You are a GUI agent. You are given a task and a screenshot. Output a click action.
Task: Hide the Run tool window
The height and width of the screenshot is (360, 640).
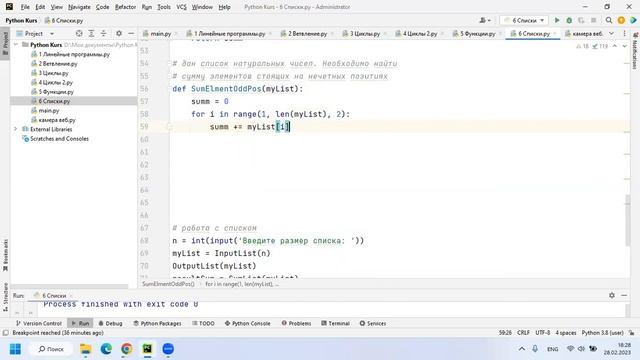click(624, 295)
